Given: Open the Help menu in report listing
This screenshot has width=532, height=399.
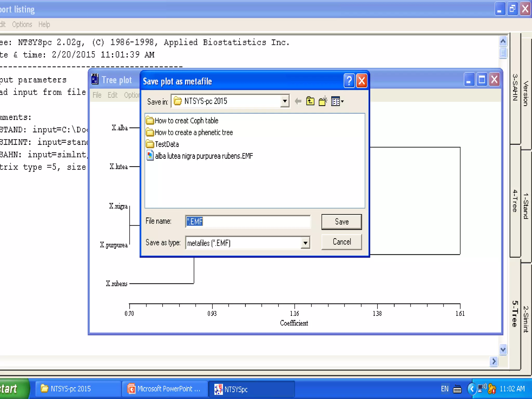Looking at the screenshot, I should coord(44,24).
